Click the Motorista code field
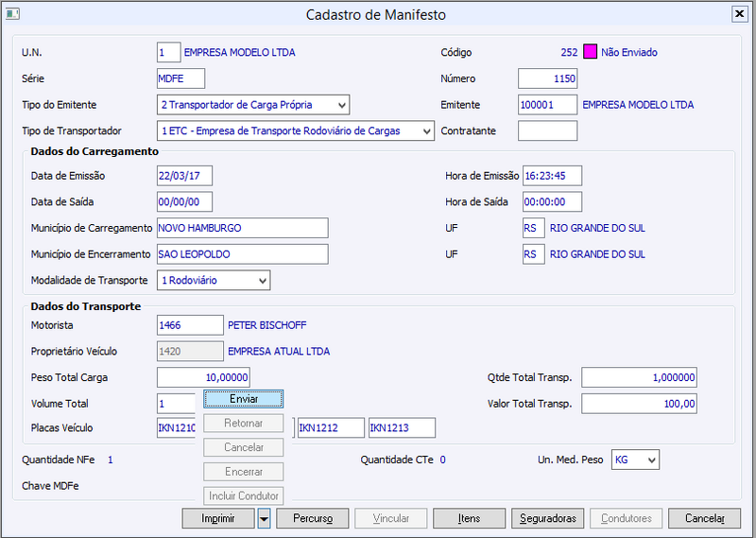Screen dimensions: 756x538 coord(190,324)
